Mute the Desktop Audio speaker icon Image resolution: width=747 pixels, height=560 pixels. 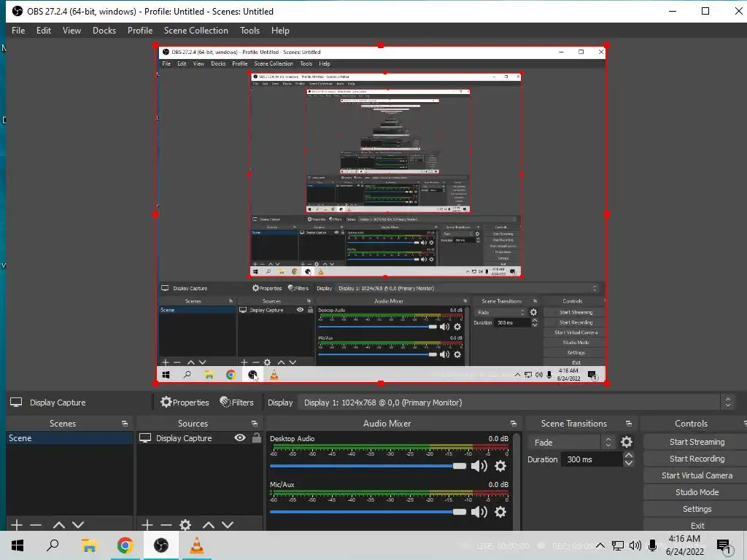point(479,466)
